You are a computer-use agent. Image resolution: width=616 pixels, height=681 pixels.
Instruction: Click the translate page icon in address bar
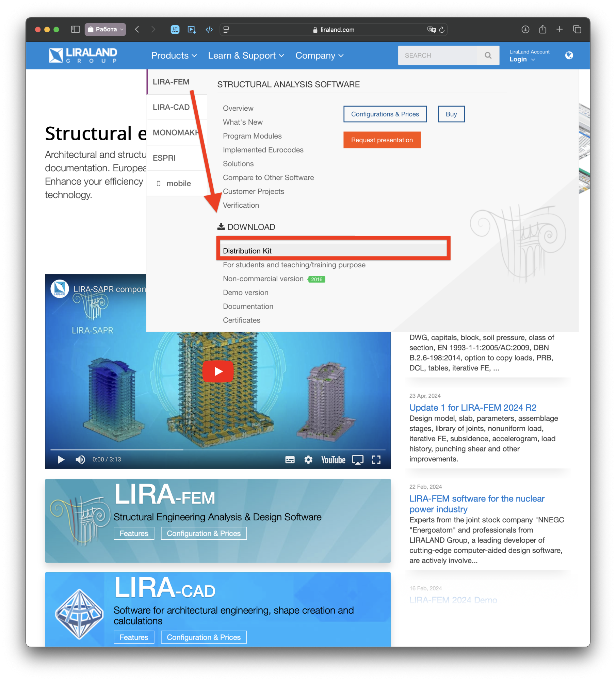coord(431,30)
